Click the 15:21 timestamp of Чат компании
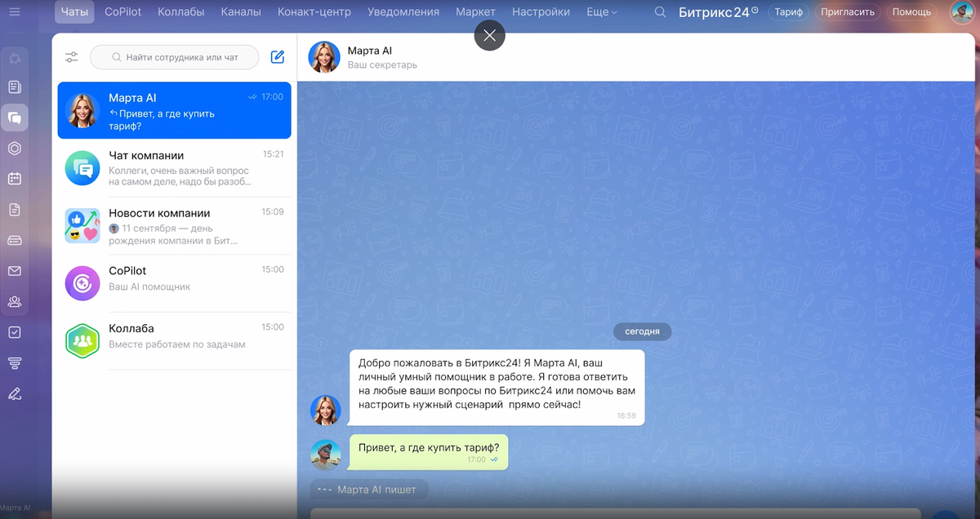Screen dimensions: 980x519 pos(274,154)
